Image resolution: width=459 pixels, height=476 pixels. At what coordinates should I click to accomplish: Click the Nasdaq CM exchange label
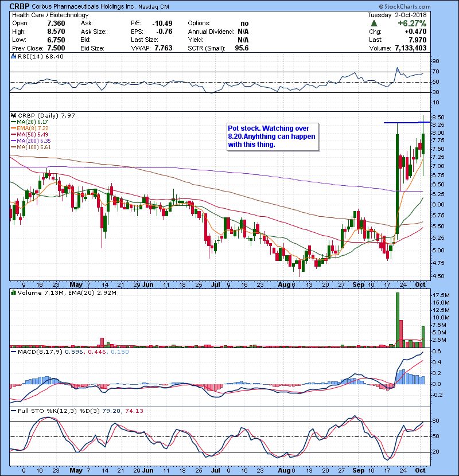pos(153,7)
